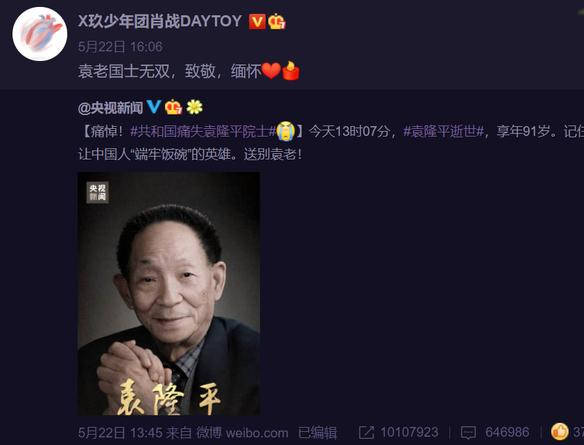Like the post with the thumbs-up icon
Screen dimensions: 584x445
click(560, 432)
